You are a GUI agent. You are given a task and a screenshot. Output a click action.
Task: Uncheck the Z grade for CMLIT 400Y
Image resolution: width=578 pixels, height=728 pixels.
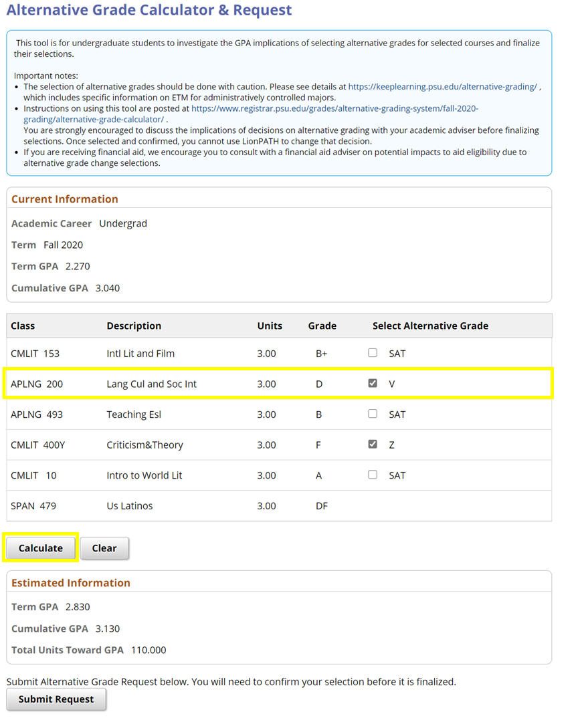pyautogui.click(x=373, y=445)
